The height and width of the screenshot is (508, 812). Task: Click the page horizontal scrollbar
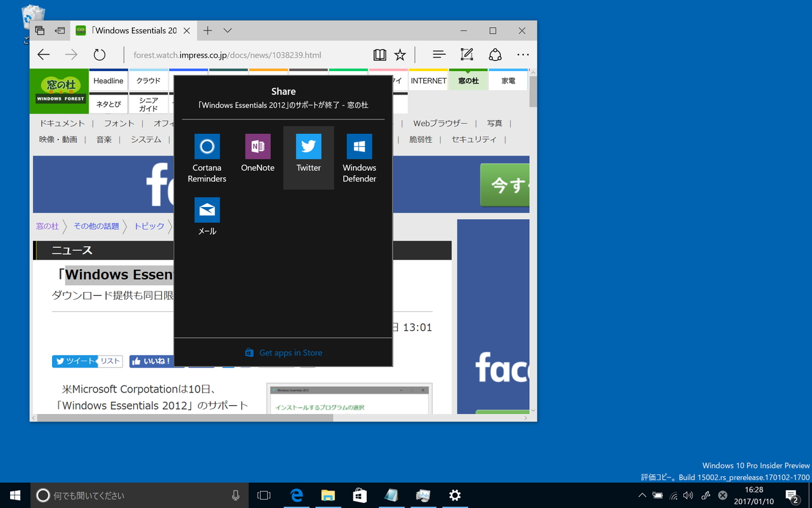tap(185, 418)
